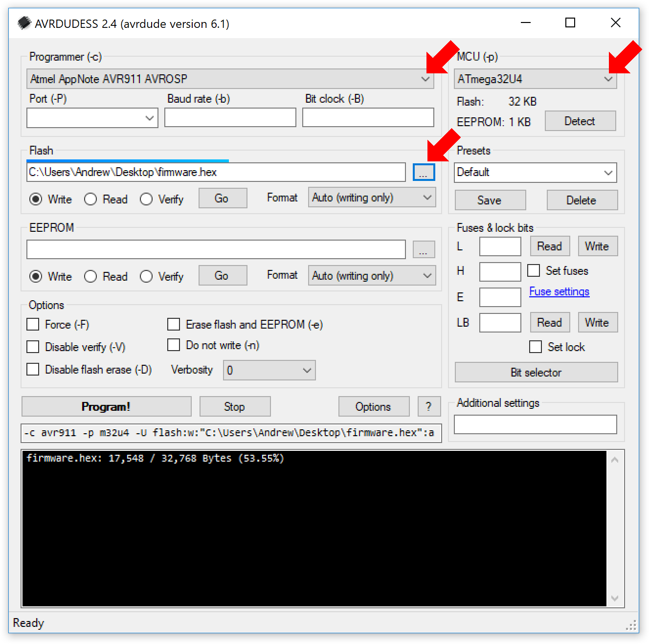This screenshot has height=644, width=649.
Task: Click the EEPROM file path field
Action: pos(216,249)
